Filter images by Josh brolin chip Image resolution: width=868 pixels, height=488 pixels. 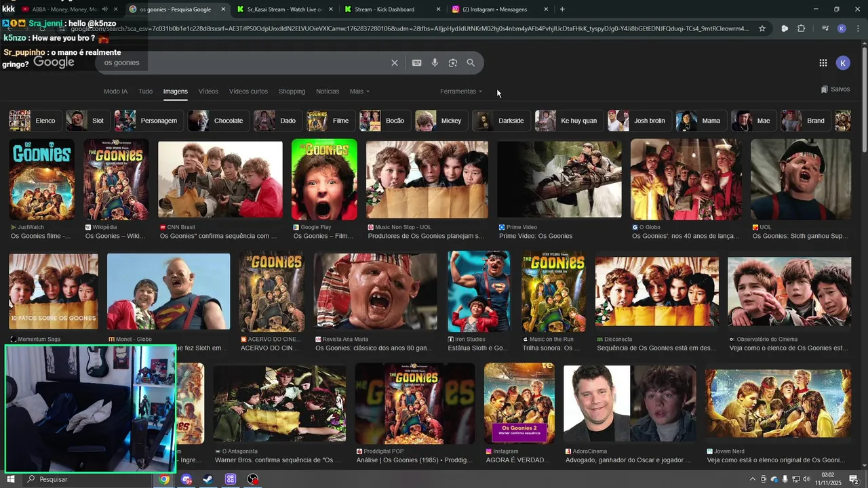point(639,121)
